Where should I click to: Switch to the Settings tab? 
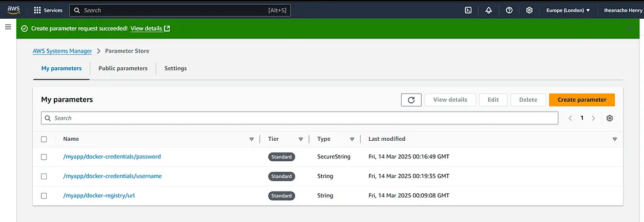click(176, 68)
